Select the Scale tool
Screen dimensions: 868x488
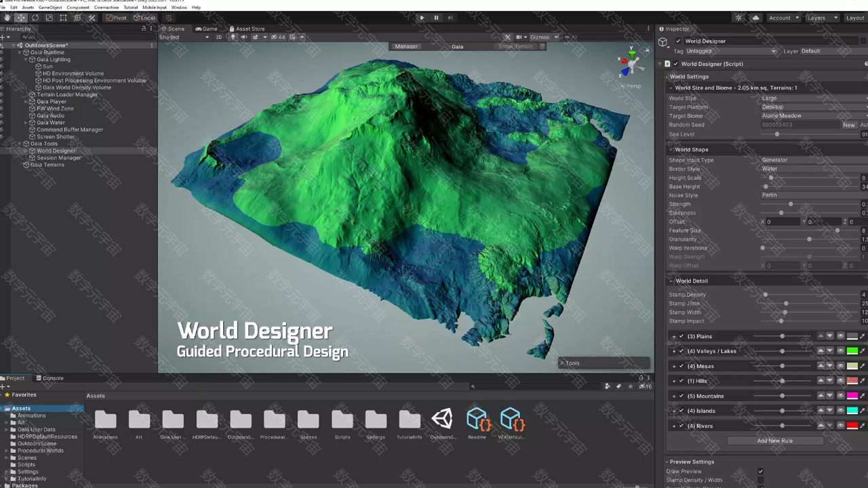pos(50,18)
